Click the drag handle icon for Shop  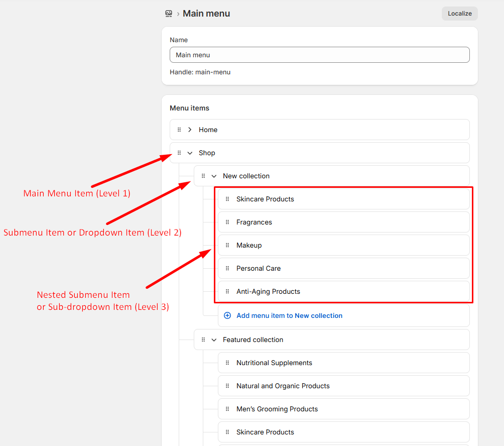pos(179,153)
